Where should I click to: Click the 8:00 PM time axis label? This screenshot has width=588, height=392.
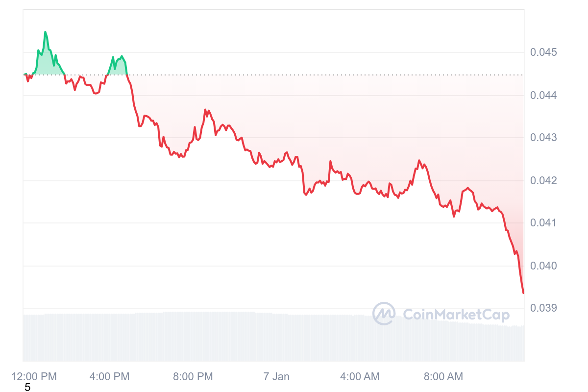click(x=193, y=376)
